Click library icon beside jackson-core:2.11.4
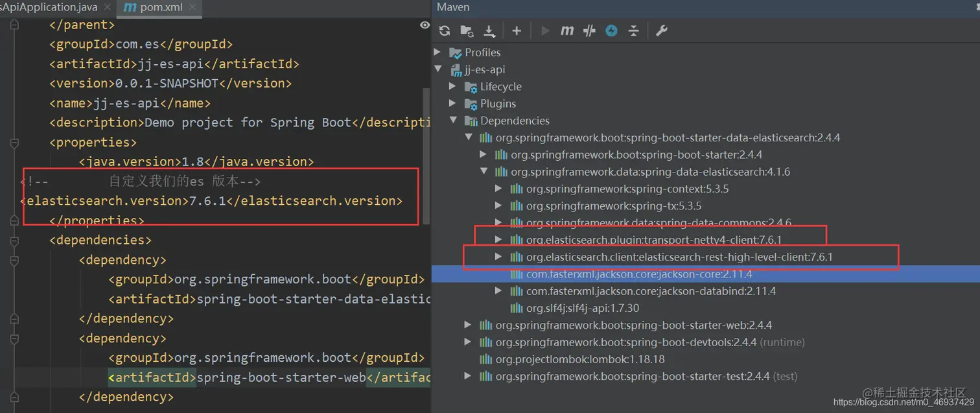The image size is (980, 413). tap(517, 274)
